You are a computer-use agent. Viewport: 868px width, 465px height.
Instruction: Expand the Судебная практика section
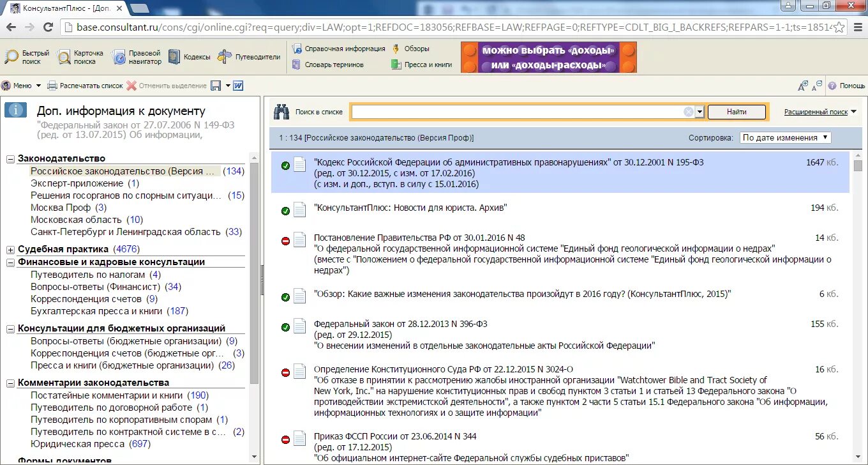point(11,250)
